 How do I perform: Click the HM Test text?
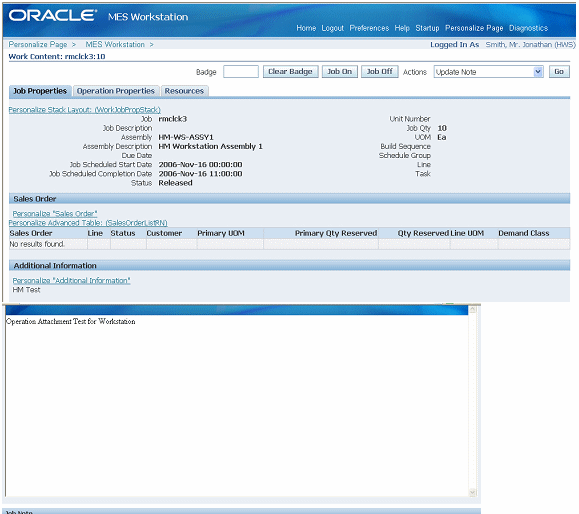(27, 290)
